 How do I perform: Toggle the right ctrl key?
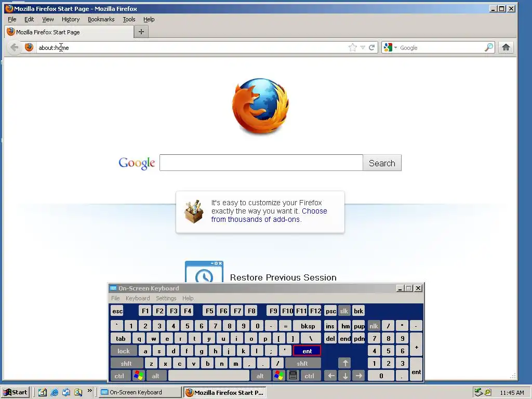[310, 376]
